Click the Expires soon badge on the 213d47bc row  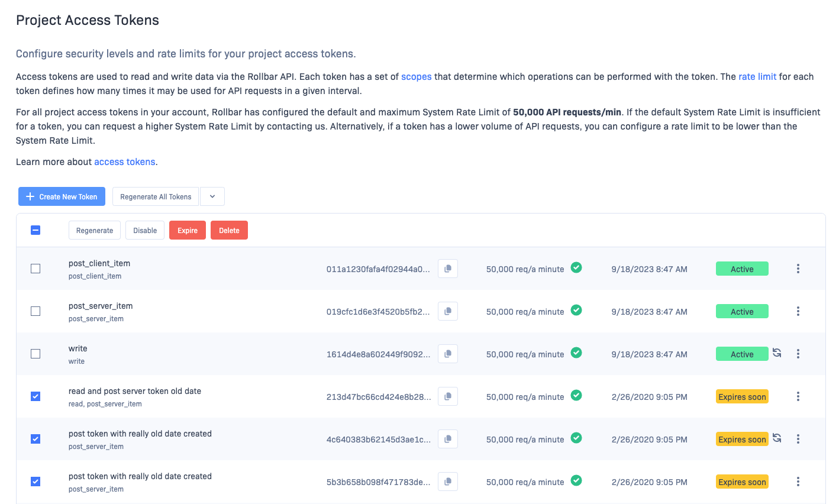point(742,396)
